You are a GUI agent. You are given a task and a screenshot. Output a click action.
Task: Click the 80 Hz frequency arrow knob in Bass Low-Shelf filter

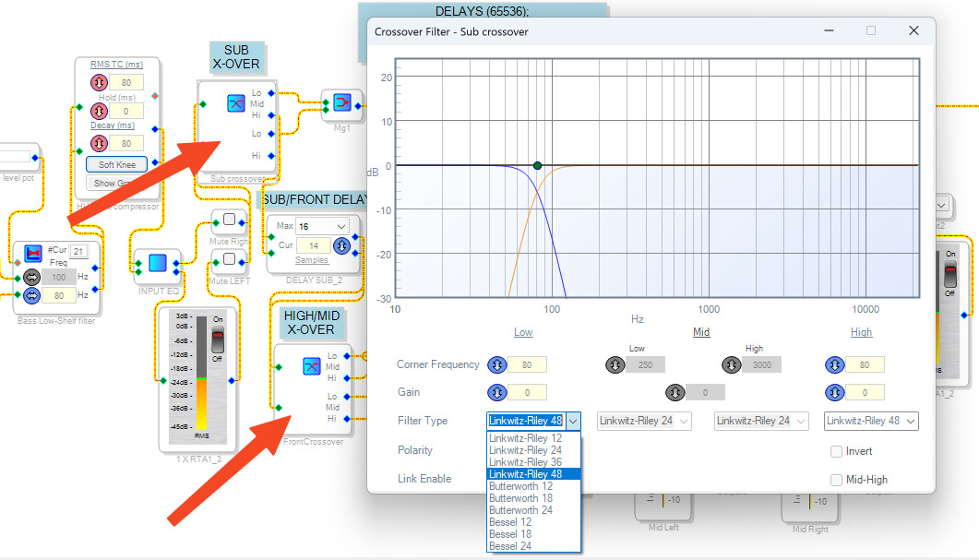pos(32,295)
